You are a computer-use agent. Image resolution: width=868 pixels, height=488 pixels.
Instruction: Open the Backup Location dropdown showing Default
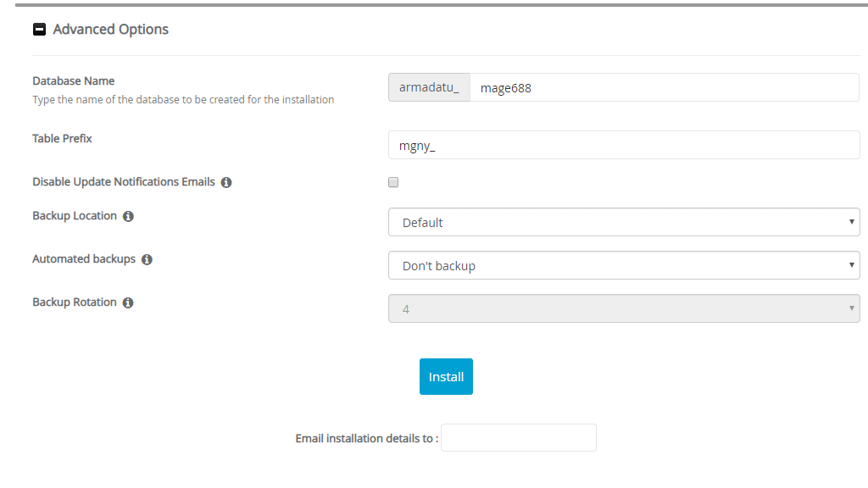coord(623,223)
